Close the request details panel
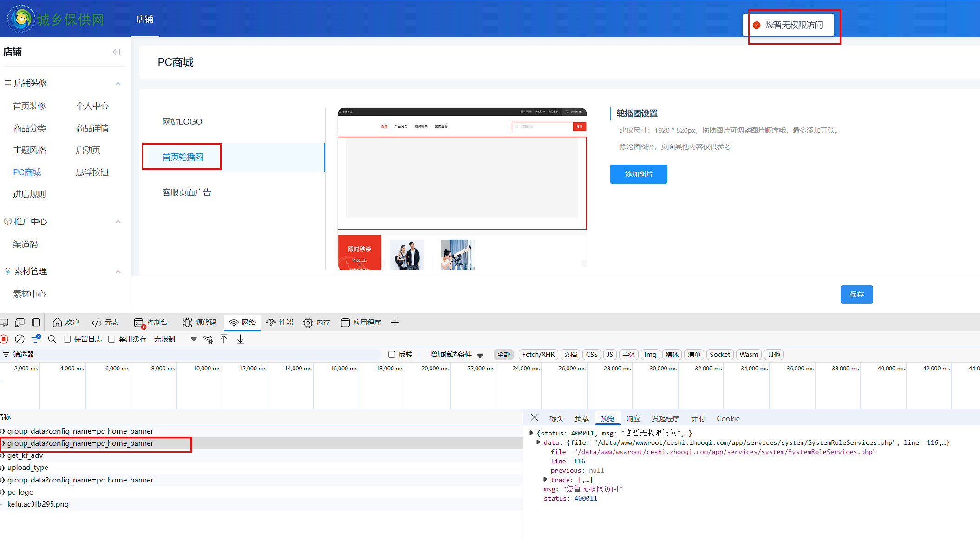The image size is (980, 541). 534,417
